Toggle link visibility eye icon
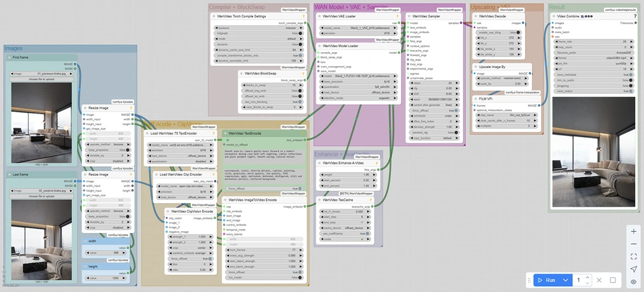The width and height of the screenshot is (644, 292). (633, 281)
